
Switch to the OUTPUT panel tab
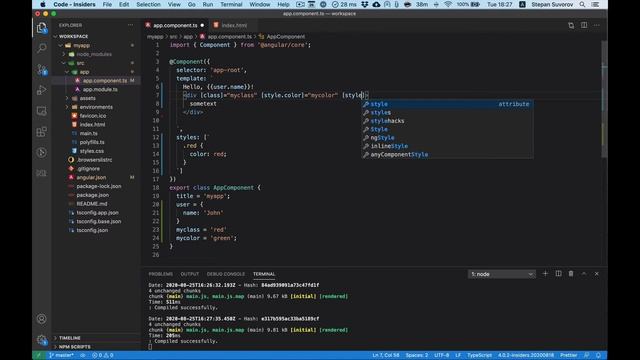(190, 274)
